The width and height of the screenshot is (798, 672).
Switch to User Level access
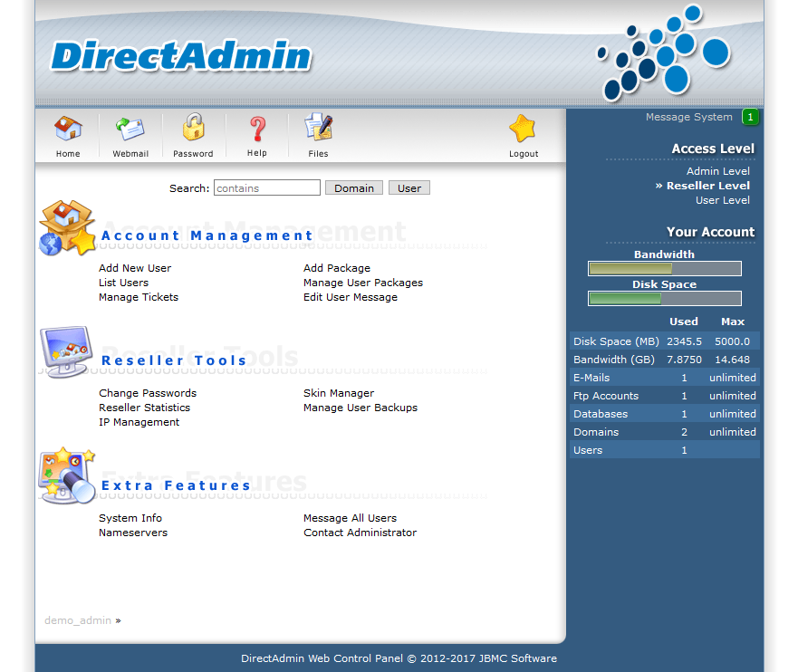pos(723,200)
